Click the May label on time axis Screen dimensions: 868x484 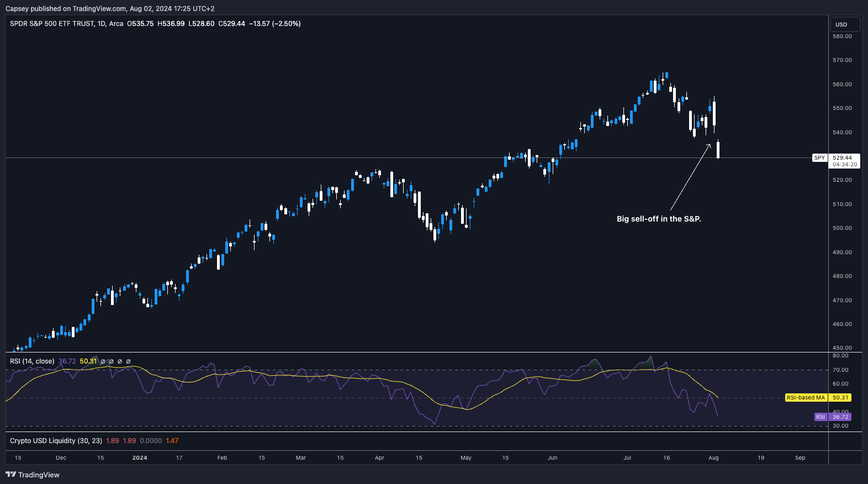point(466,458)
